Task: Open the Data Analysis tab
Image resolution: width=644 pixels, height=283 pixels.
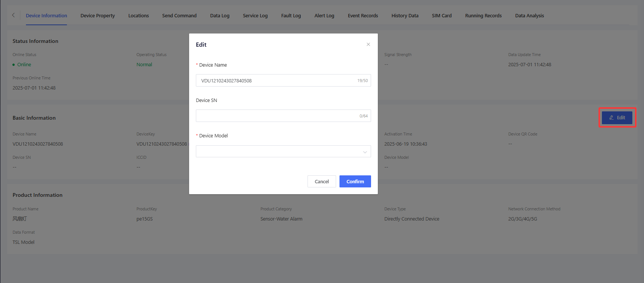Action: 529,16
